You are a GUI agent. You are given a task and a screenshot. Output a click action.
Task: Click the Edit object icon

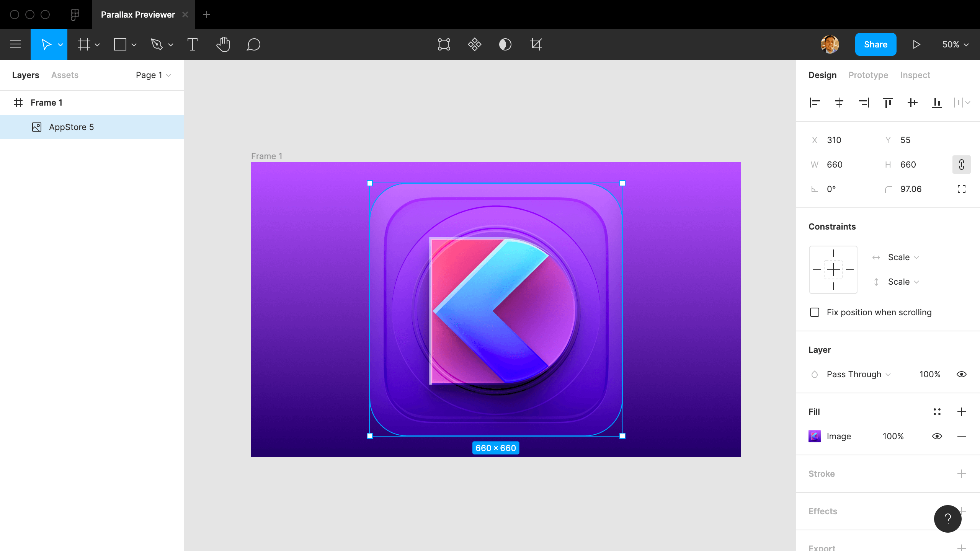[x=444, y=44]
